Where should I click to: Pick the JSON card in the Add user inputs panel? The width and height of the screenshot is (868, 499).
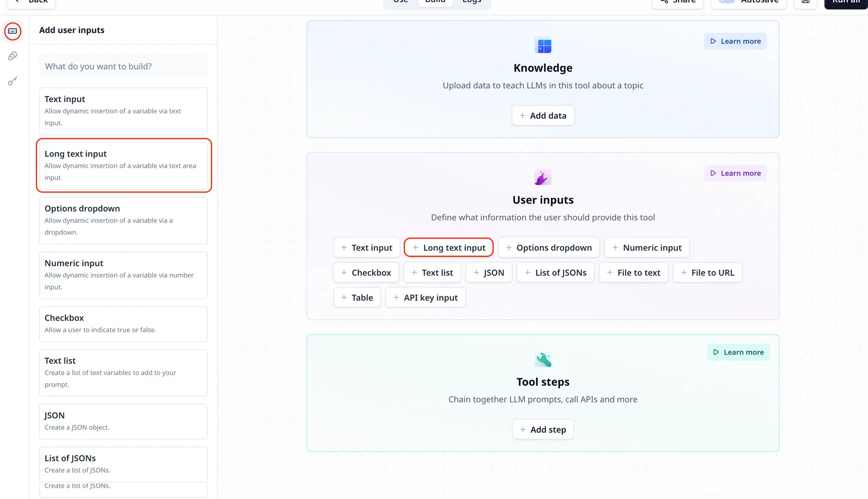coord(123,421)
